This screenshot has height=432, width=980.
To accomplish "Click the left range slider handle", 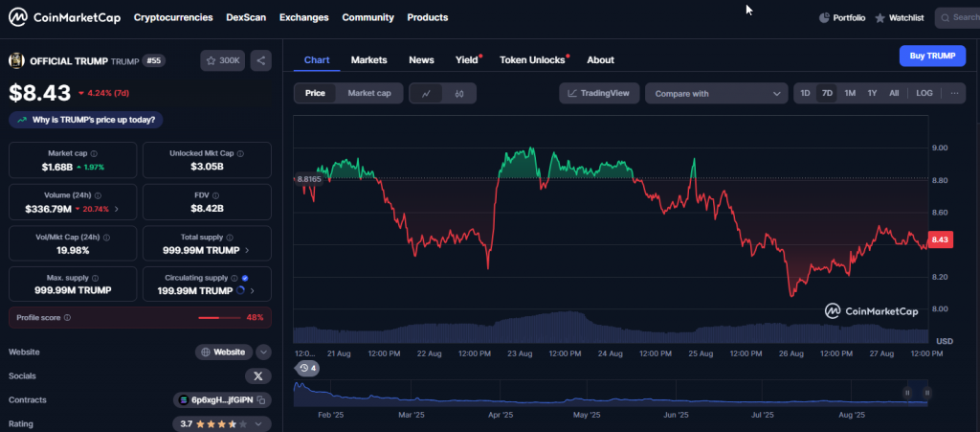I will click(907, 393).
